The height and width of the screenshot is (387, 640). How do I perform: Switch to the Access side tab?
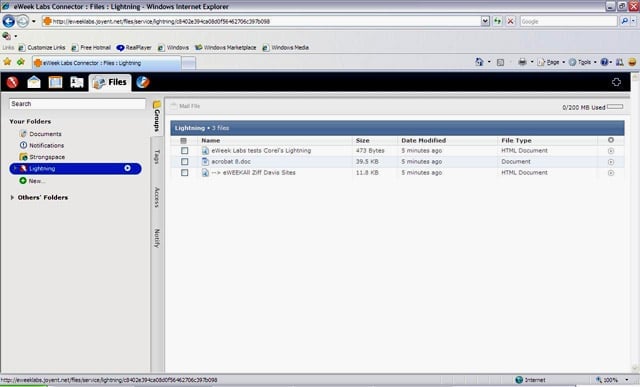(x=157, y=198)
